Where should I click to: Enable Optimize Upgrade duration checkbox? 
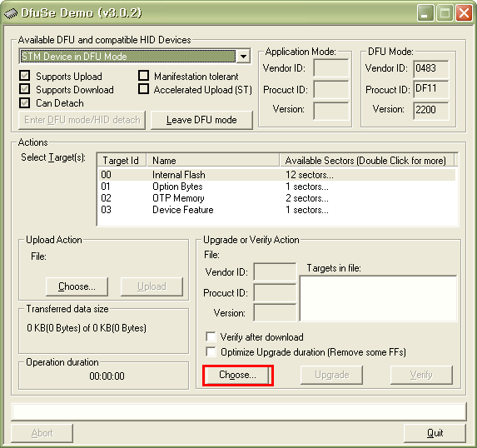tap(211, 351)
